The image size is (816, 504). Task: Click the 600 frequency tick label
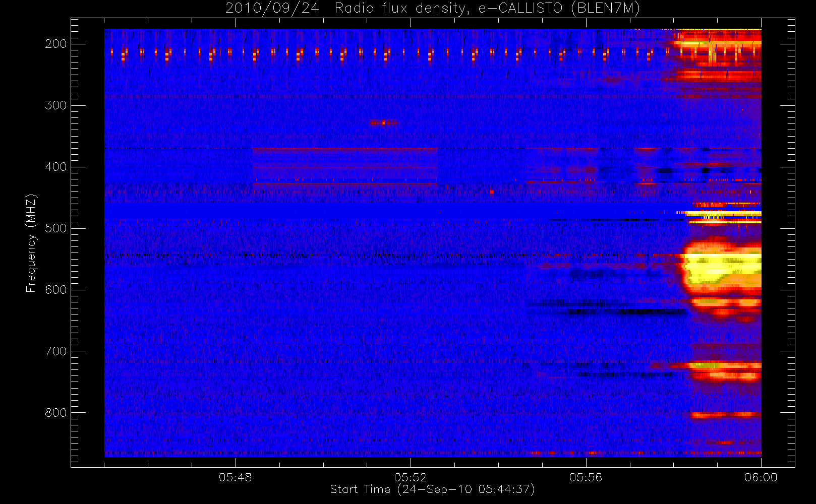click(x=56, y=290)
